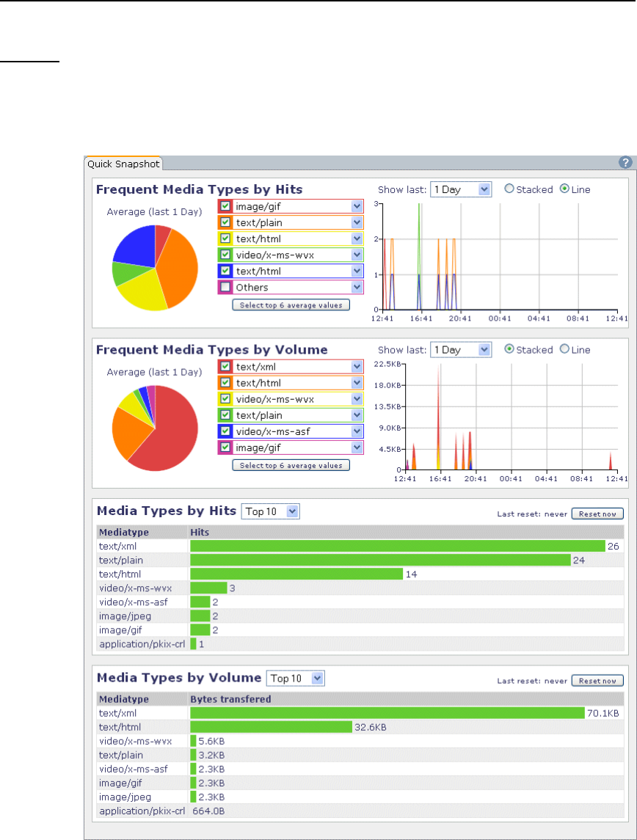Click the Volume average pie chart
The width and height of the screenshot is (637, 840).
pyautogui.click(x=155, y=428)
